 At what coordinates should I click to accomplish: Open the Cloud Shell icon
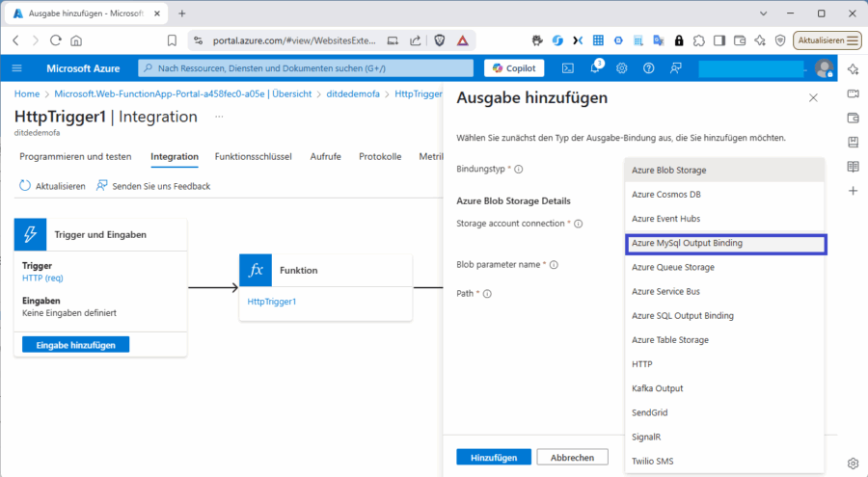click(x=569, y=68)
